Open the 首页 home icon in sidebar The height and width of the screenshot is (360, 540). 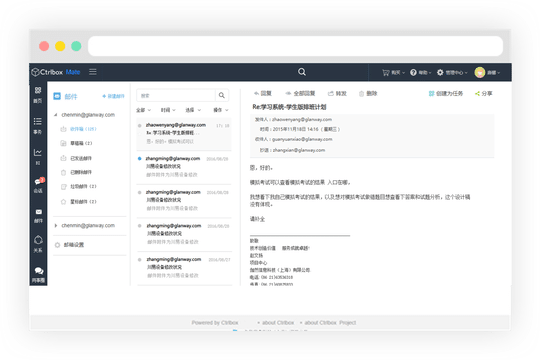[x=38, y=91]
